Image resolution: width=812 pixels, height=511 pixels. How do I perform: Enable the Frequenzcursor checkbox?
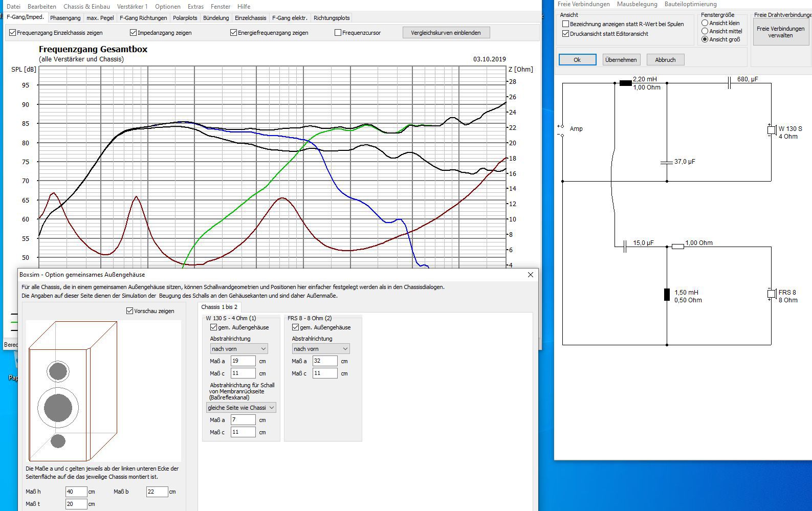click(x=338, y=33)
